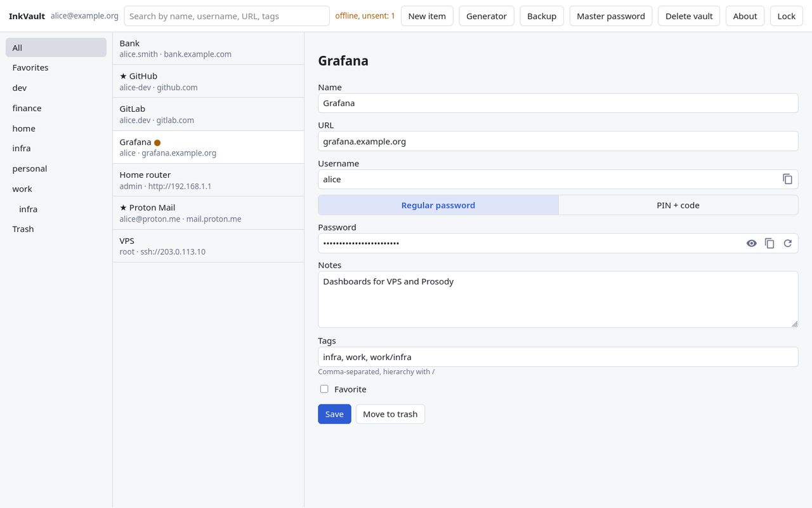Select the nested infra tag under work

[x=56, y=209]
